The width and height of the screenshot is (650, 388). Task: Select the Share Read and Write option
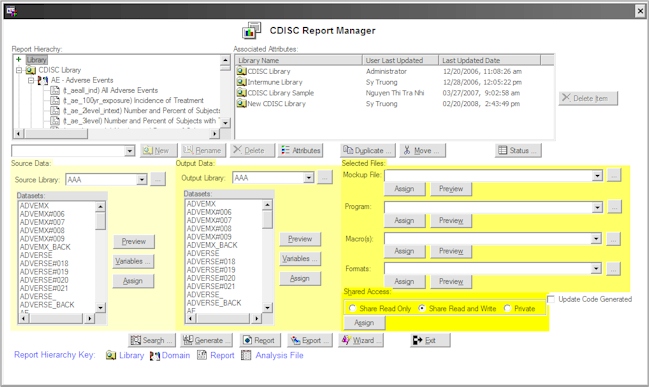pos(422,308)
